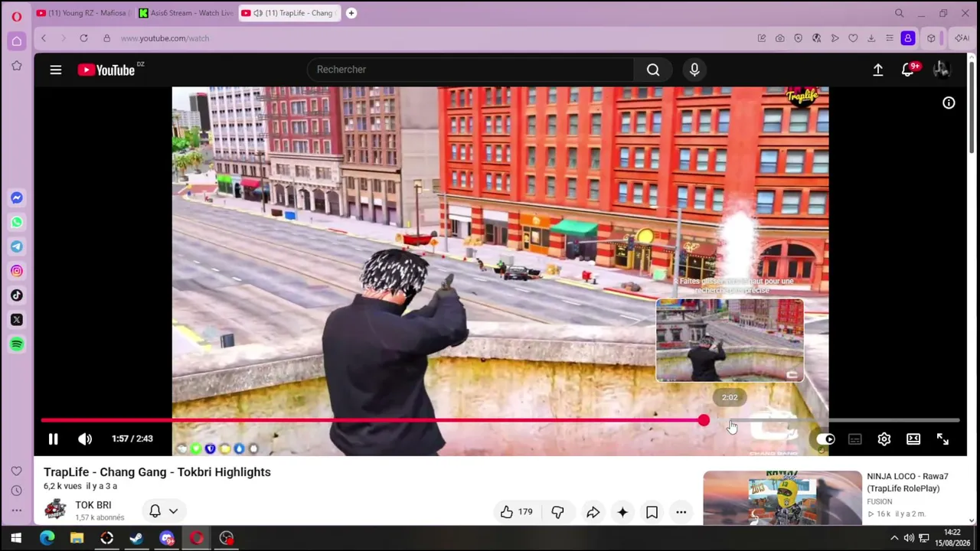Open Messenger in the Opera sidebar
980x551 pixels.
[16, 198]
